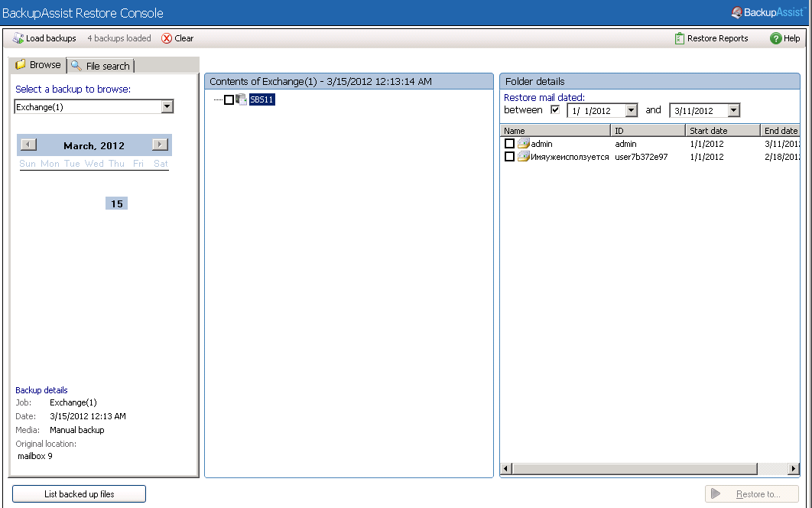Click the Restore to... button
812x508 pixels.
[752, 494]
